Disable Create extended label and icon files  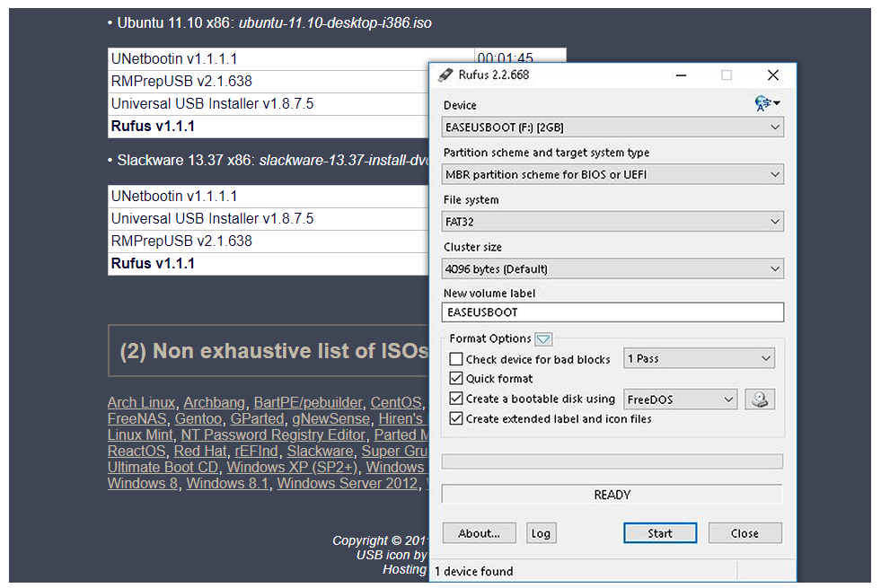pos(456,419)
